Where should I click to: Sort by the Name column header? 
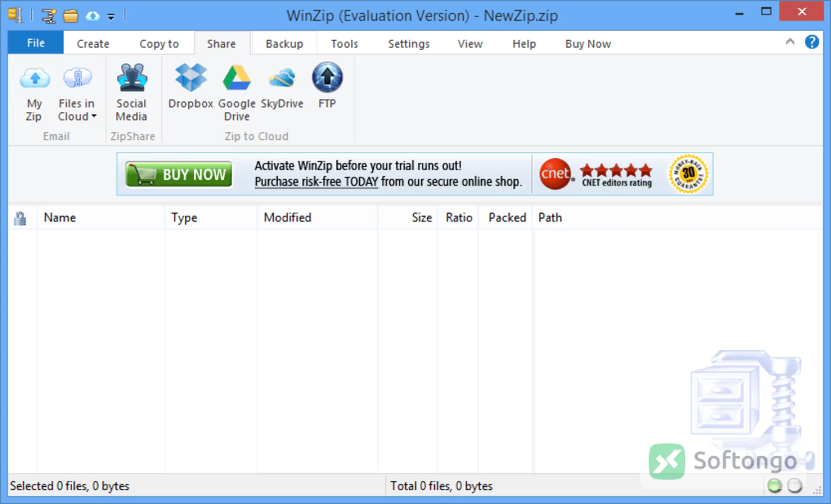(100, 218)
